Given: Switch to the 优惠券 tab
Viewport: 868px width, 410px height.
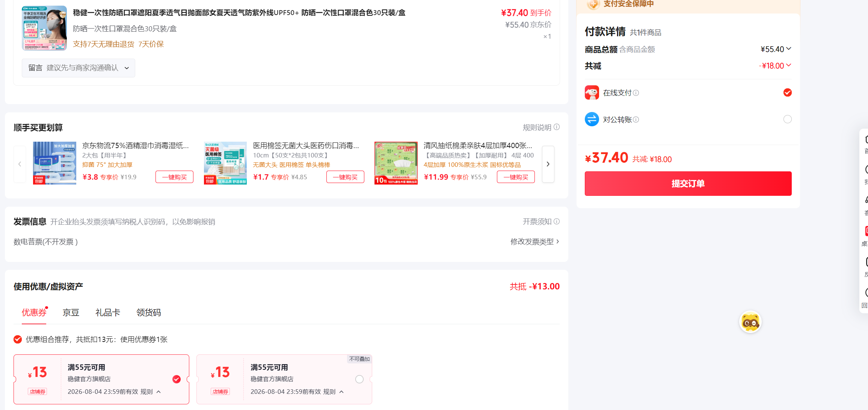Looking at the screenshot, I should point(34,313).
